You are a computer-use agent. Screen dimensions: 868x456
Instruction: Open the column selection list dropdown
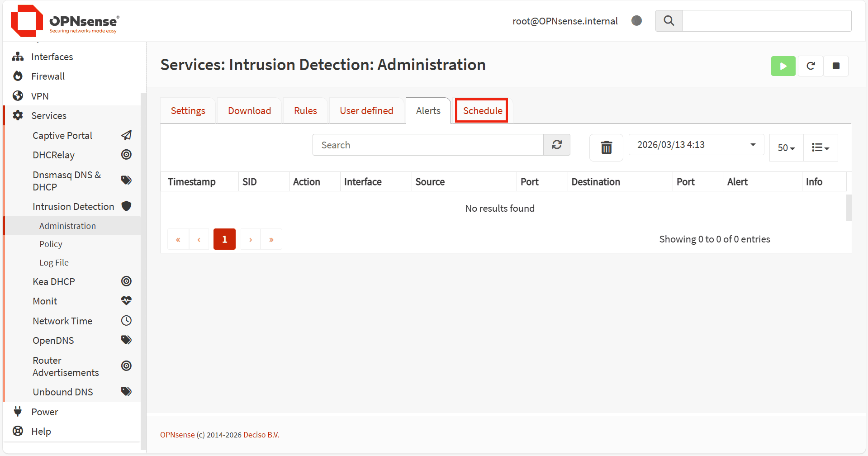pyautogui.click(x=820, y=148)
